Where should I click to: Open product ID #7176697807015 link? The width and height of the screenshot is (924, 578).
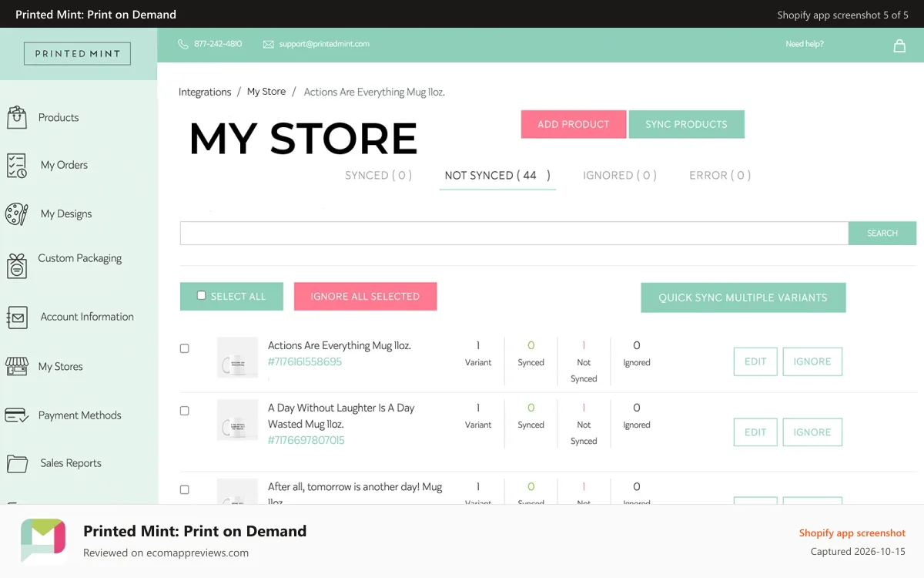click(306, 440)
